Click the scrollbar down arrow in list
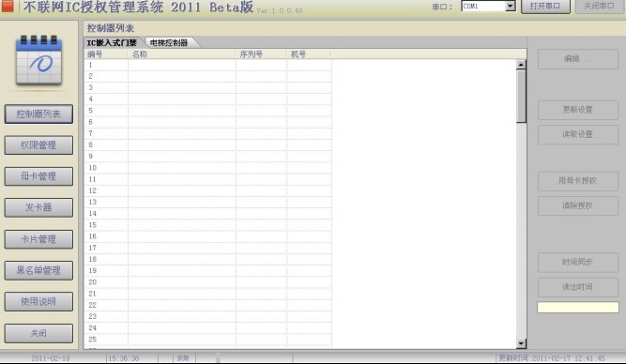Image resolution: width=626 pixels, height=364 pixels. 521,343
